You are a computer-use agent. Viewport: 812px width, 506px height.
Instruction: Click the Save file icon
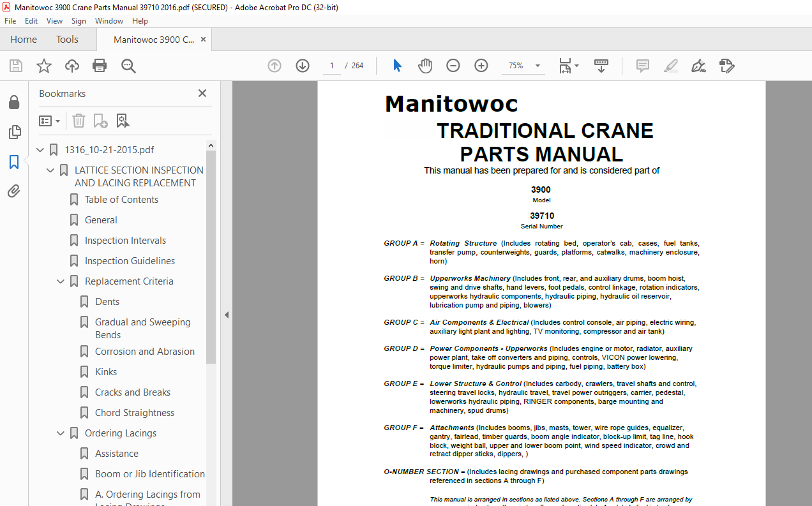click(x=15, y=66)
